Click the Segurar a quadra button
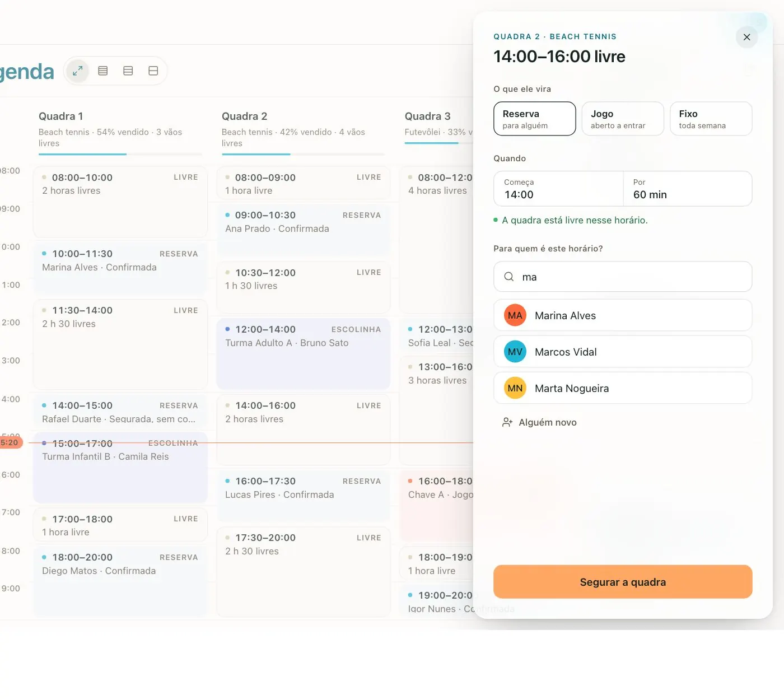 pyautogui.click(x=623, y=582)
